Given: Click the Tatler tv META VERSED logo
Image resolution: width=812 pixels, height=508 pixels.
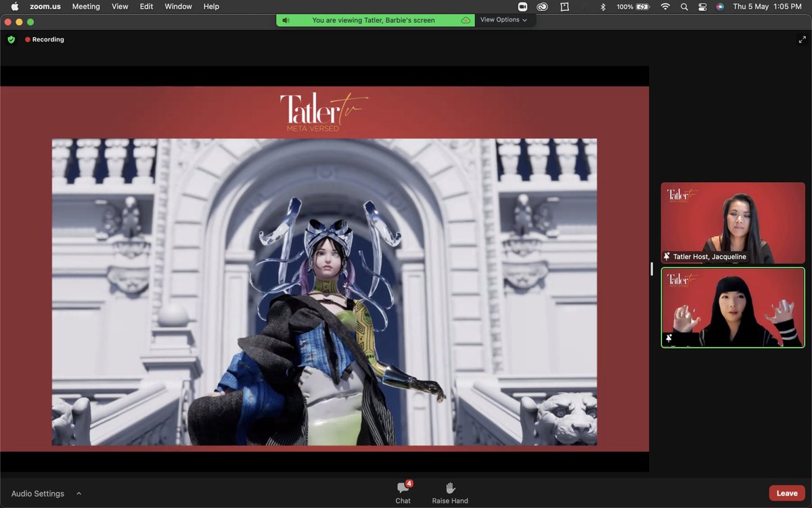Looking at the screenshot, I should [324, 112].
